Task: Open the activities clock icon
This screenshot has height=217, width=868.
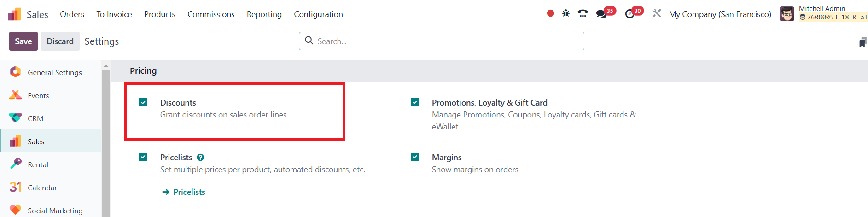Action: 629,14
